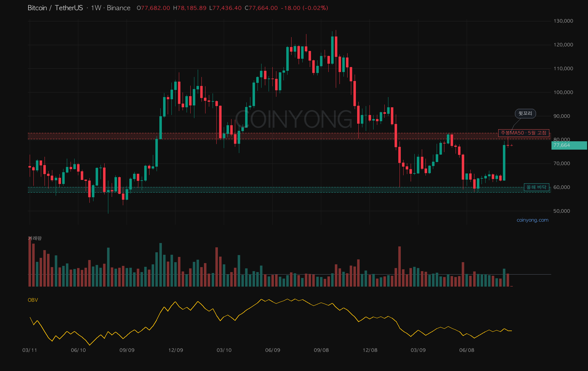This screenshot has height=371, width=588.
Task: Open the coinyong.com link
Action: (x=532, y=220)
